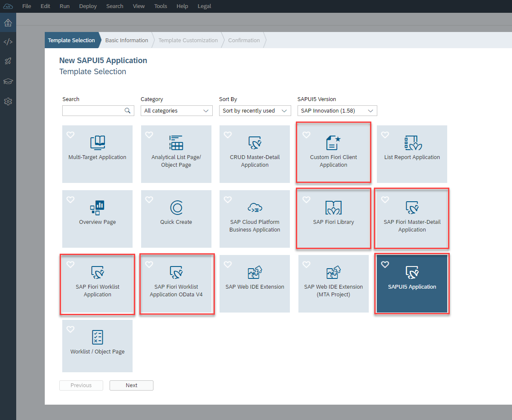
Task: Select the Overview Page template icon
Action: click(x=98, y=208)
